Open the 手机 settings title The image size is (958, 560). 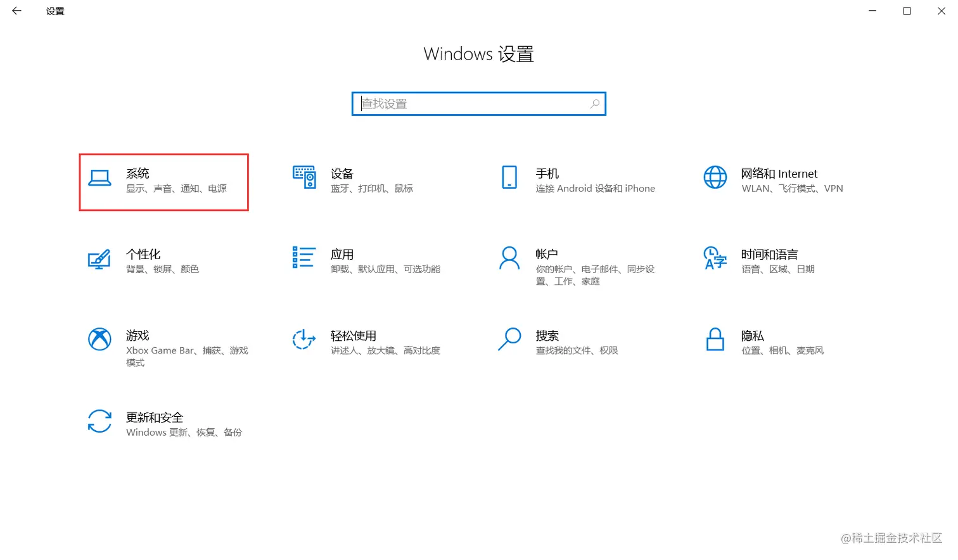[547, 174]
